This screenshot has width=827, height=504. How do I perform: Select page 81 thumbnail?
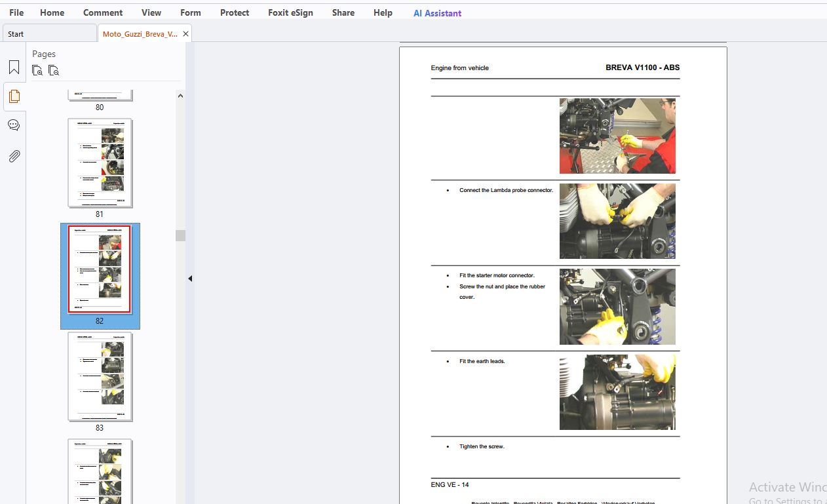(100, 163)
